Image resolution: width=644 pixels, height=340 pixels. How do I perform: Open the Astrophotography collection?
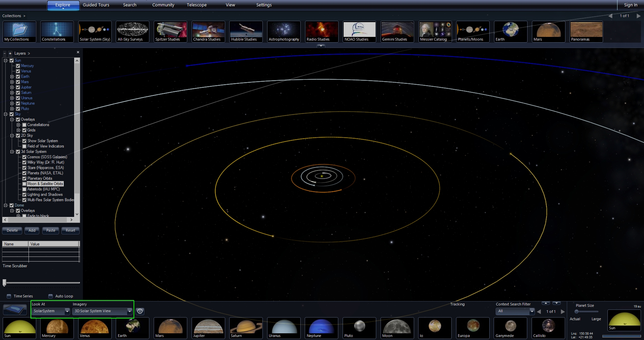pos(284,32)
